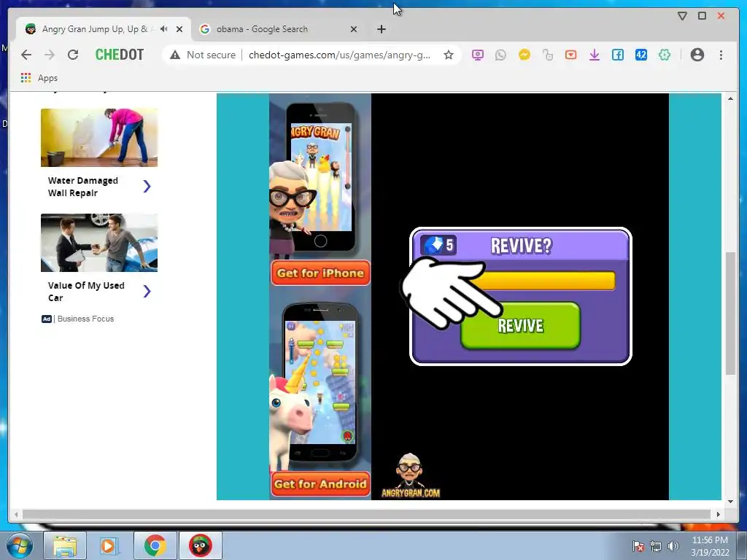Click the arrow beside Water Damaged Wall Repair
This screenshot has height=560, width=747.
pyautogui.click(x=147, y=186)
